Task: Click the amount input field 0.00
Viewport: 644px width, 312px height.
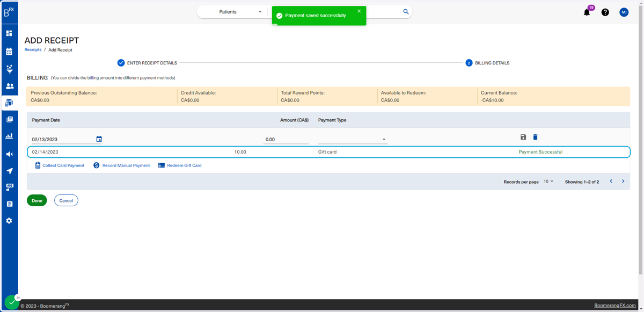Action: coord(286,140)
